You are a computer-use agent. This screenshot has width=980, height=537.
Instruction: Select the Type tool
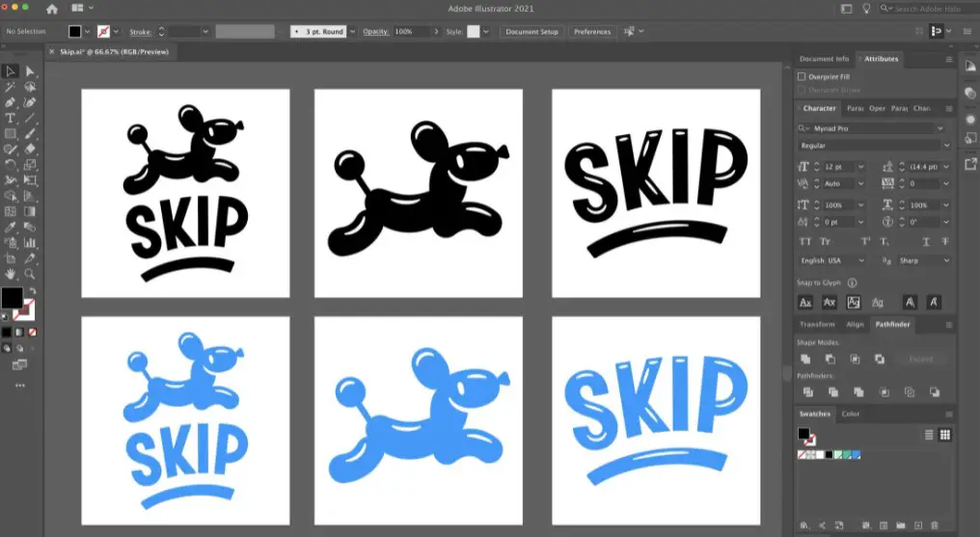click(10, 118)
